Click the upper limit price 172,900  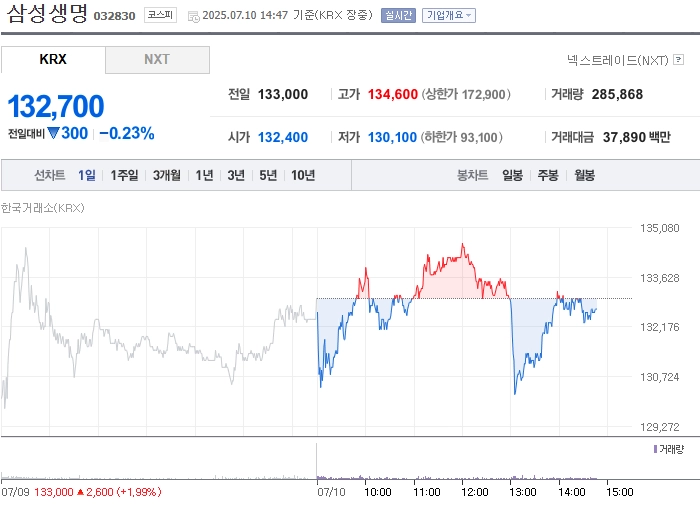(483, 94)
